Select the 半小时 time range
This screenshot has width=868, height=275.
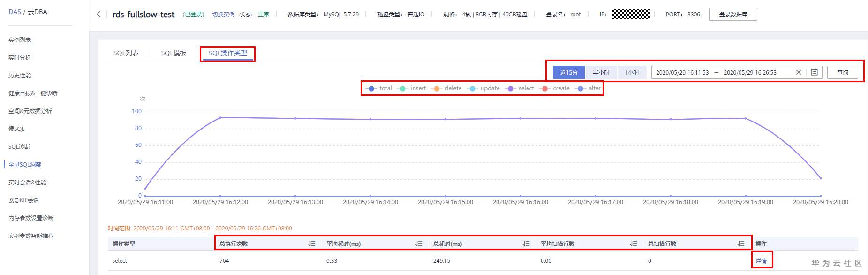click(601, 72)
